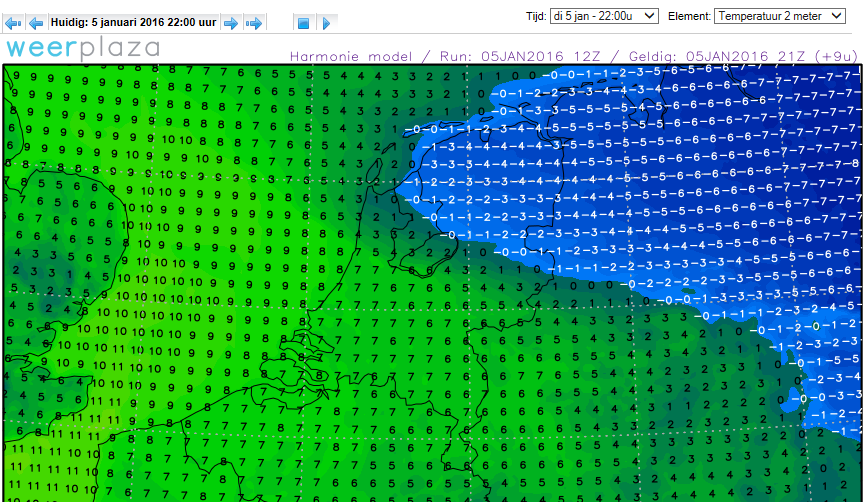
Task: Skip to the last time step arrow
Action: (x=254, y=22)
